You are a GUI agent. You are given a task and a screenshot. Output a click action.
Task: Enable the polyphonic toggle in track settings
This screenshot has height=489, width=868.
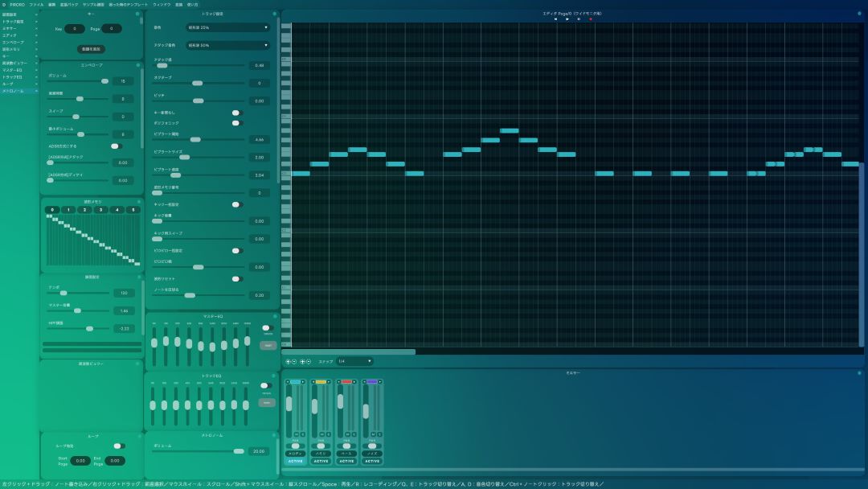(x=236, y=123)
